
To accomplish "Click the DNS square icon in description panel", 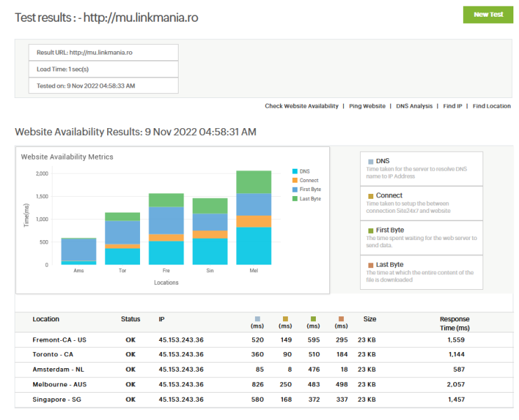I will click(371, 162).
